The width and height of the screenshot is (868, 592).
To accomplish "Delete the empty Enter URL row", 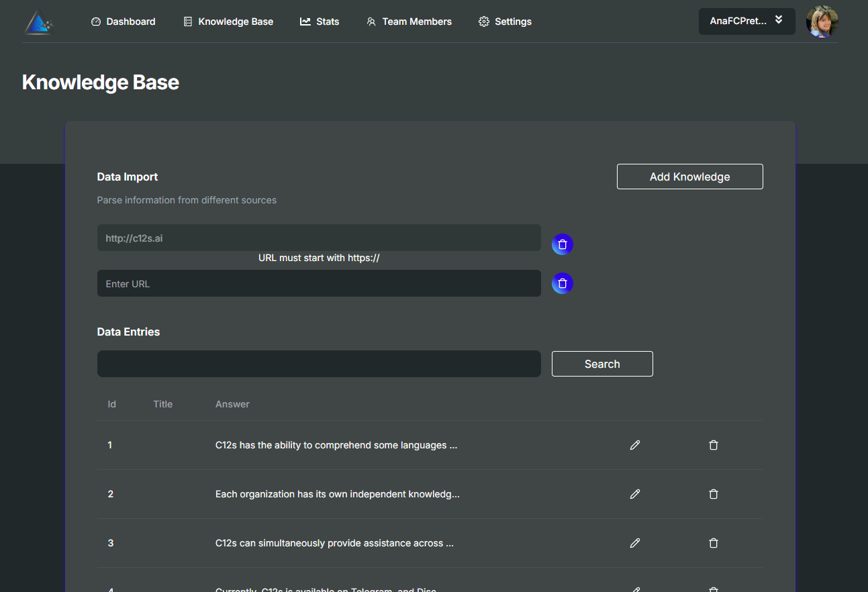I will coord(563,283).
